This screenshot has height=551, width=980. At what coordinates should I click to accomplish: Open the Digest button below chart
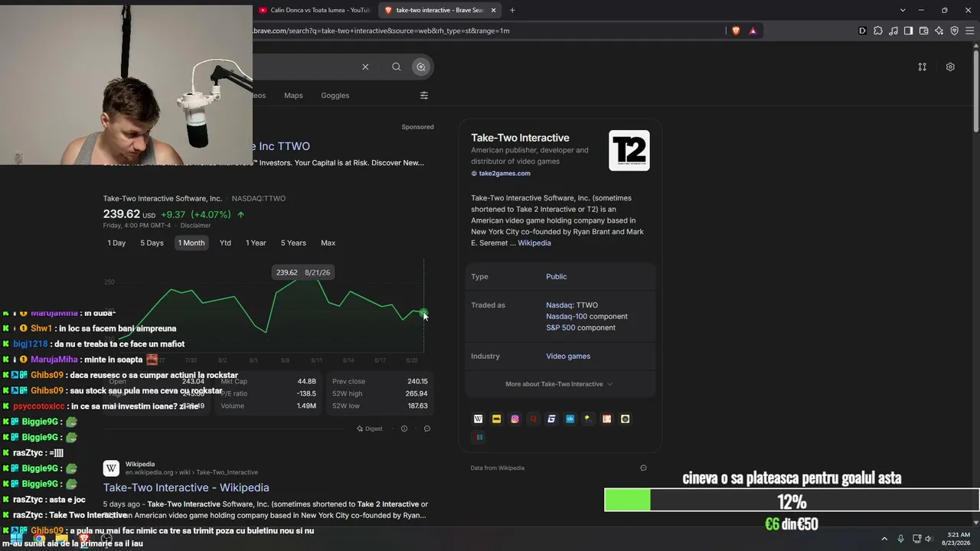coord(369,429)
